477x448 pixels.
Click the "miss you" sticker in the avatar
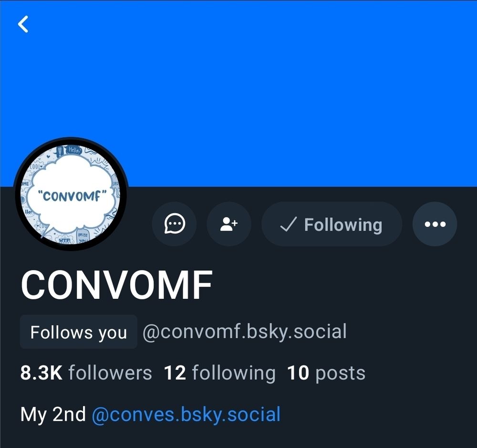[x=83, y=238]
